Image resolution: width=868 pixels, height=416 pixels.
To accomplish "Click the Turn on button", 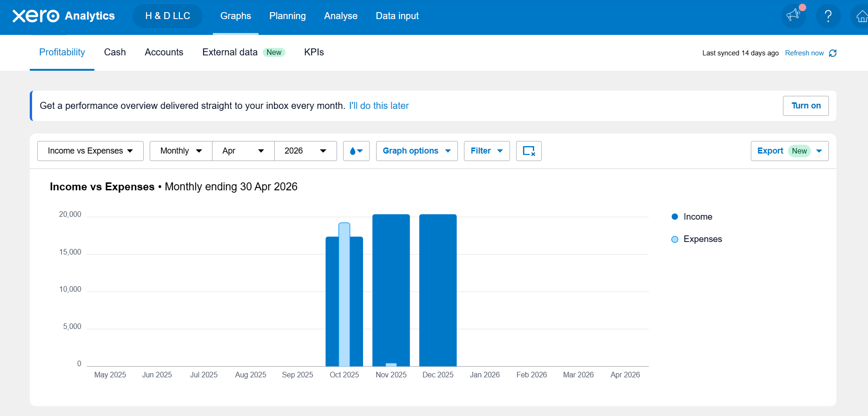I will click(806, 106).
